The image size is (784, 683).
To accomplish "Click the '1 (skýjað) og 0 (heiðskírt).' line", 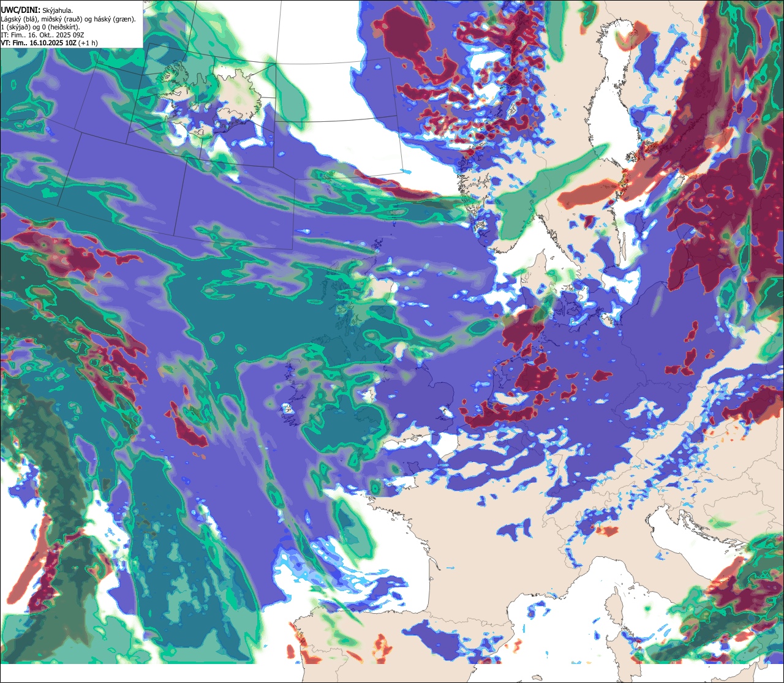I will (x=40, y=27).
